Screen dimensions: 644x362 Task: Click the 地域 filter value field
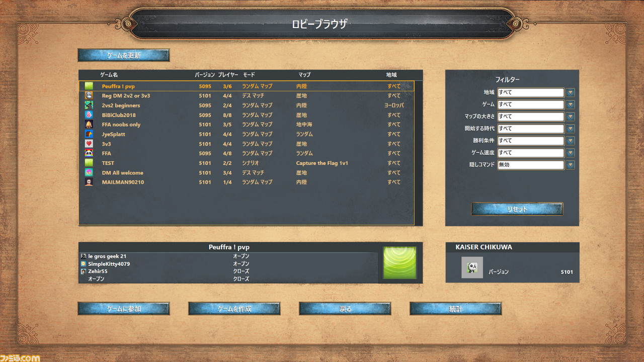click(x=531, y=93)
